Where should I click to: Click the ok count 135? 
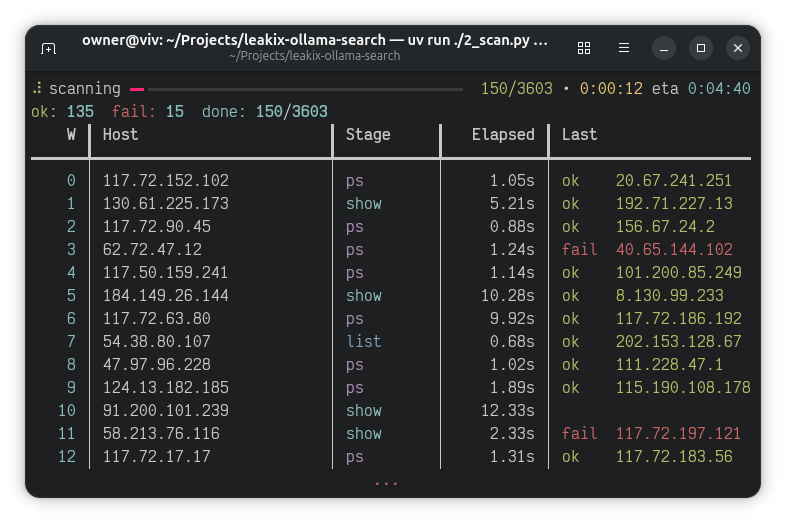[80, 111]
